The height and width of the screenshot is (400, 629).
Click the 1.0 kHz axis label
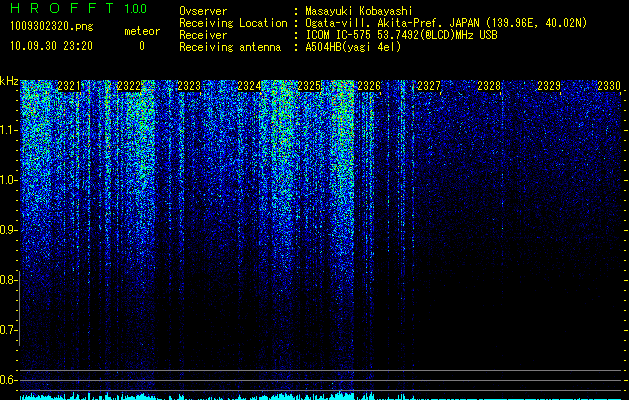tap(8, 181)
